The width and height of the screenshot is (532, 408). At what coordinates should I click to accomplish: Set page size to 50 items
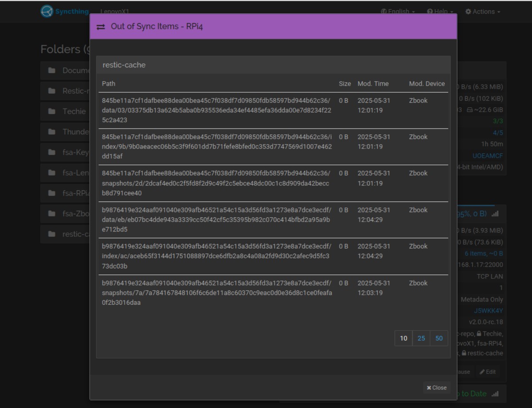439,338
